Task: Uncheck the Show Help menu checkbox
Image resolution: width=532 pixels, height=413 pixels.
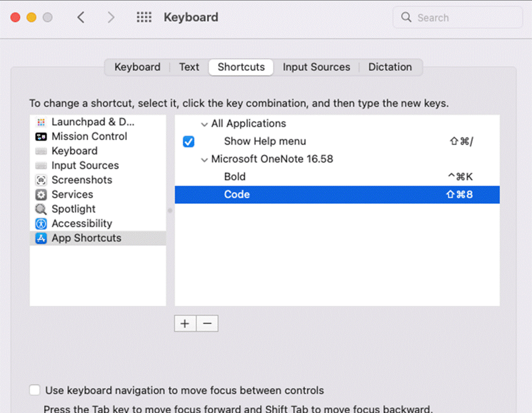Action: pos(188,142)
